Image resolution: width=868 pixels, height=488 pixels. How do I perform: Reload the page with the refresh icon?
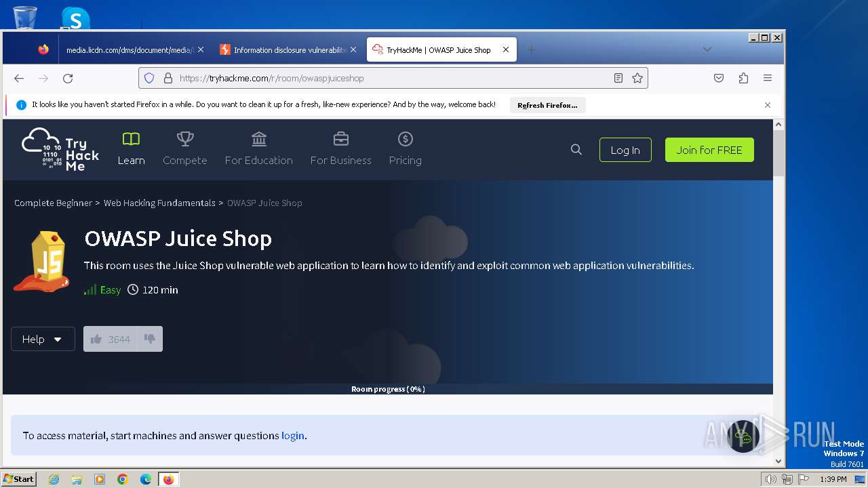click(x=68, y=78)
